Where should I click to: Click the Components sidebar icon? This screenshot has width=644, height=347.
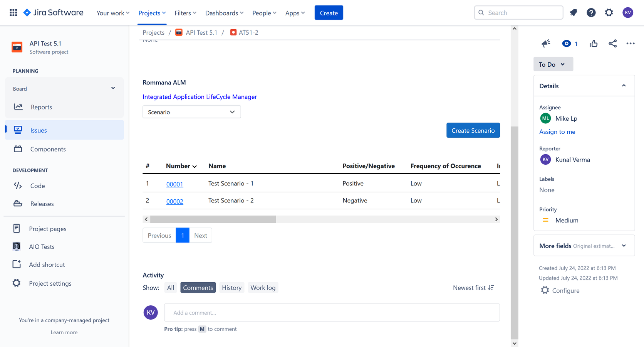[18, 149]
